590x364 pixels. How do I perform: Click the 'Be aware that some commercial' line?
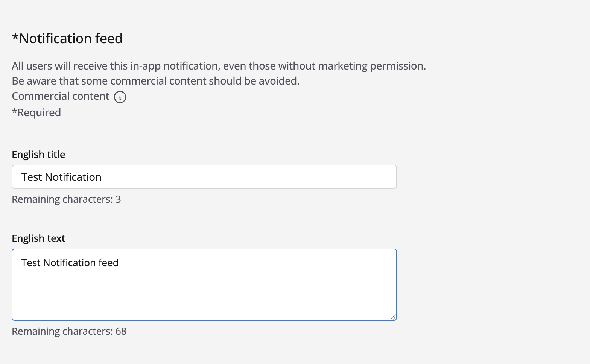(155, 81)
